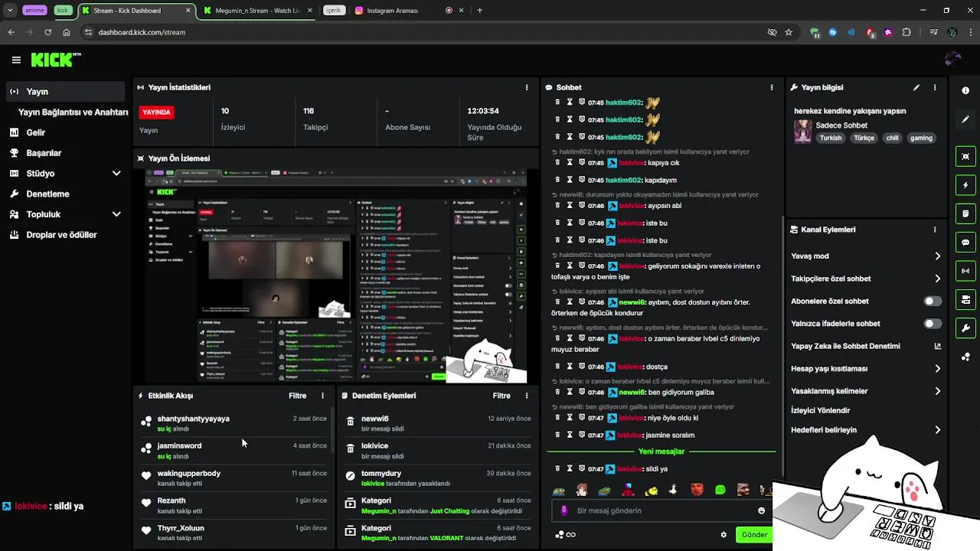The height and width of the screenshot is (551, 980).
Task: Insert the green chat-bubble emote
Action: (720, 490)
